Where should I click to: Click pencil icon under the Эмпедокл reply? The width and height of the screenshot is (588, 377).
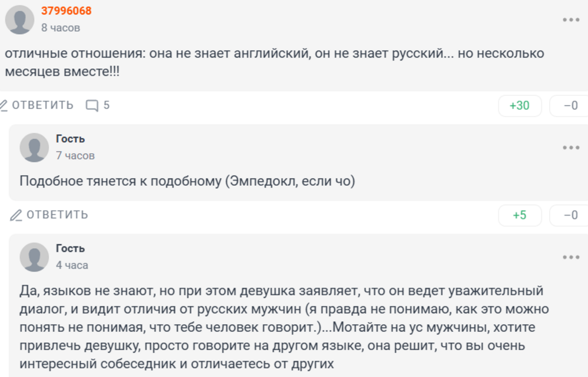point(16,215)
